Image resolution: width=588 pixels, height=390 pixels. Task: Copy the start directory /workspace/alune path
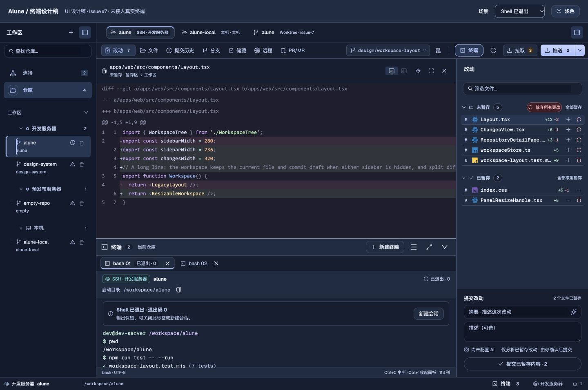point(178,290)
